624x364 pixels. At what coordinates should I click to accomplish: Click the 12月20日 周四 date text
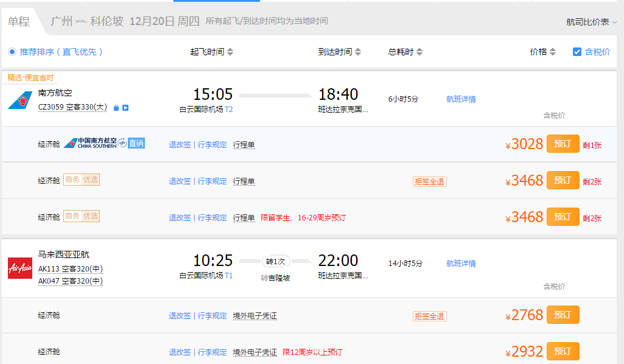click(164, 21)
